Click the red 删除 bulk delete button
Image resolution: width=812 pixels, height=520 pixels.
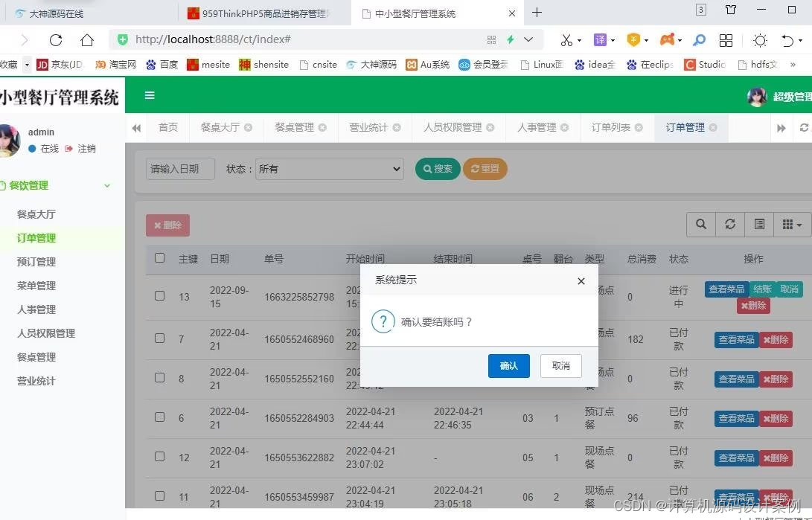pyautogui.click(x=167, y=225)
